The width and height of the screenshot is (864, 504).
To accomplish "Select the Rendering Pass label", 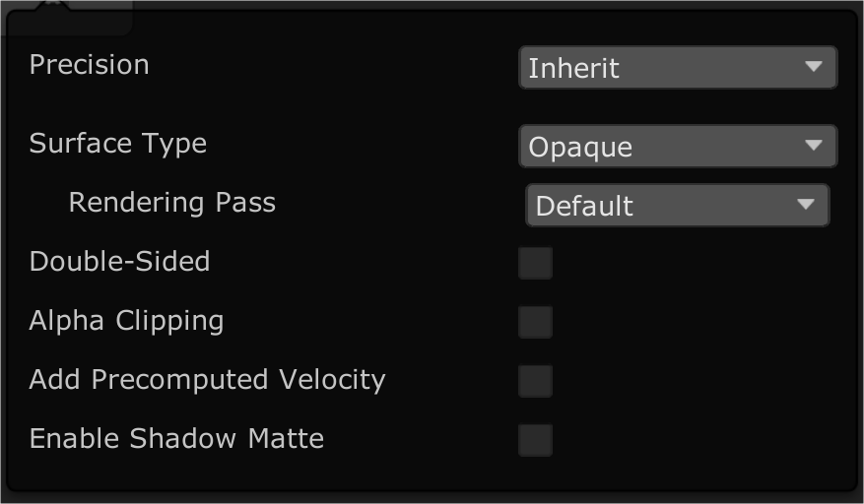I will tap(171, 203).
